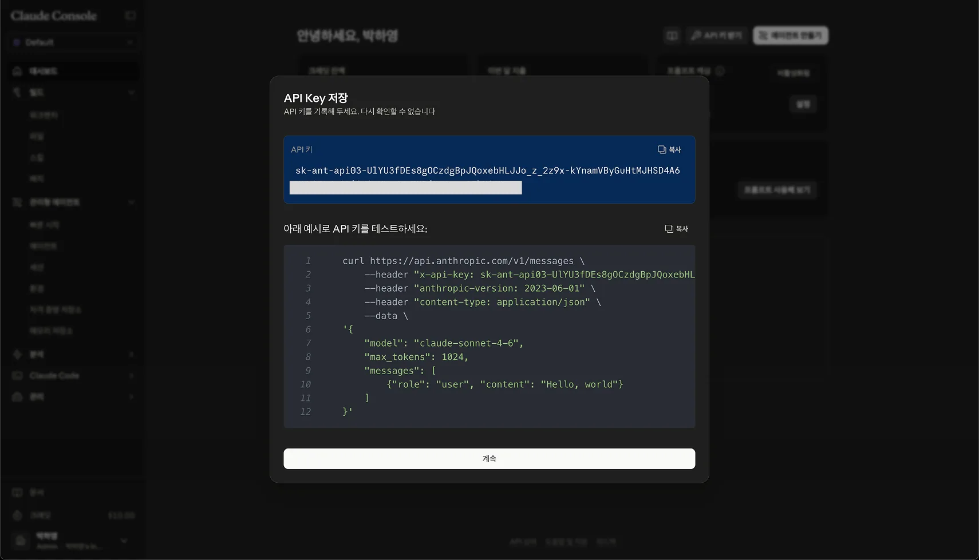
Task: Open the Default workspace dropdown
Action: tap(73, 42)
